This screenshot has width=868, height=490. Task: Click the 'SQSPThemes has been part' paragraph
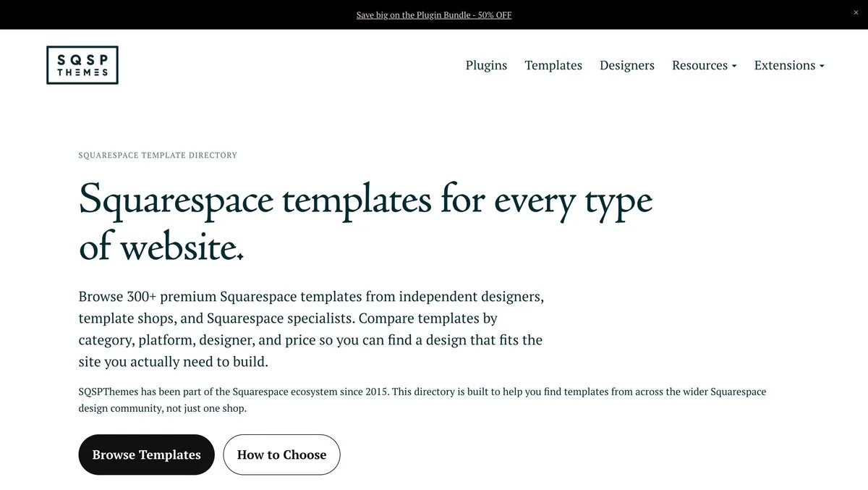click(x=422, y=400)
